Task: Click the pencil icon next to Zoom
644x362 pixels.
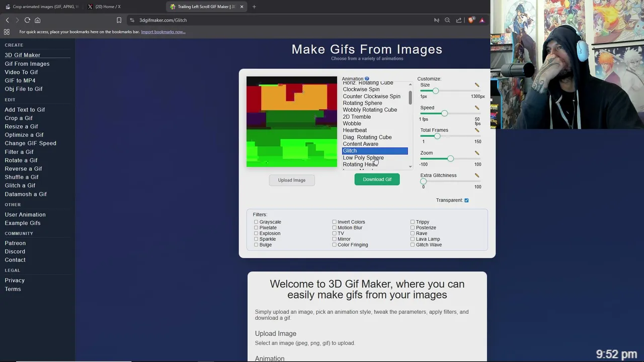Action: click(477, 153)
